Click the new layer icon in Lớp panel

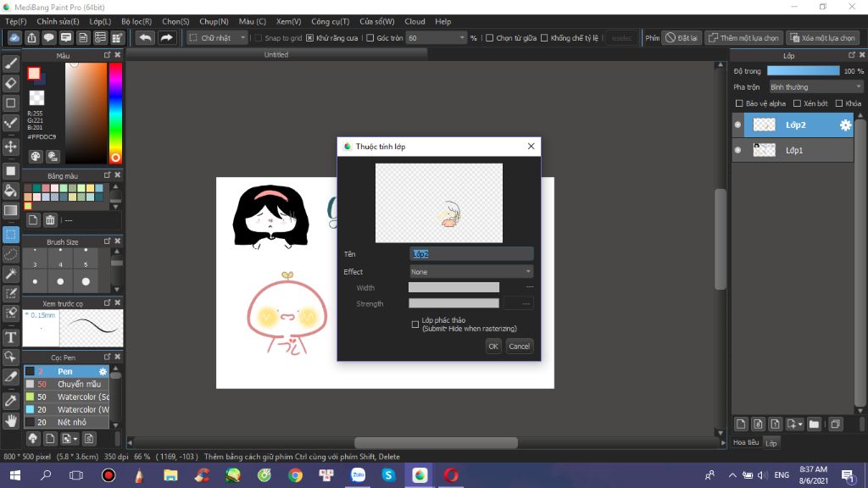(x=741, y=424)
